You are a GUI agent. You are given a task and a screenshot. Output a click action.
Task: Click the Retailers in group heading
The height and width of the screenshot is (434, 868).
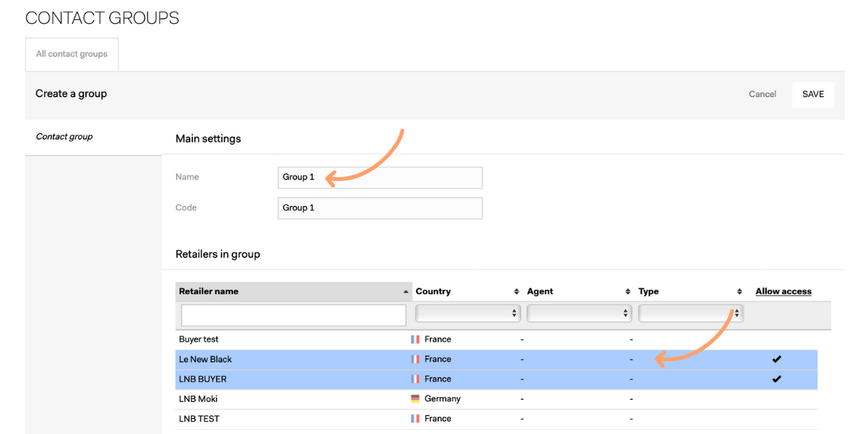[218, 255]
